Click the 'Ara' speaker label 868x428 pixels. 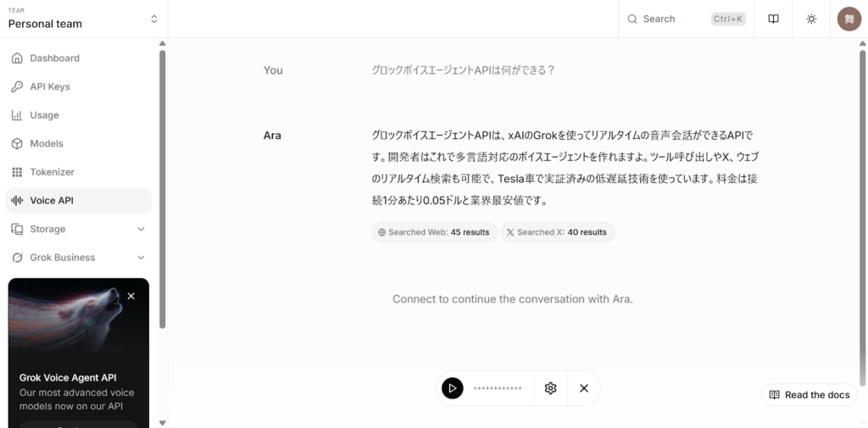(272, 135)
